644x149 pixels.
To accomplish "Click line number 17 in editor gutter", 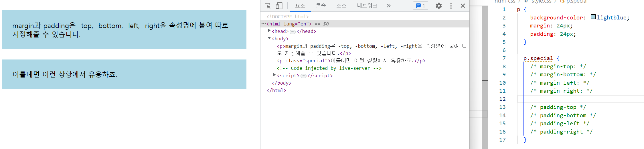I will tap(502, 140).
